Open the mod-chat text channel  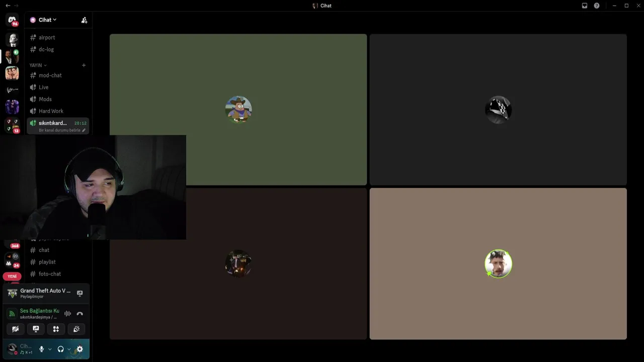point(58,75)
